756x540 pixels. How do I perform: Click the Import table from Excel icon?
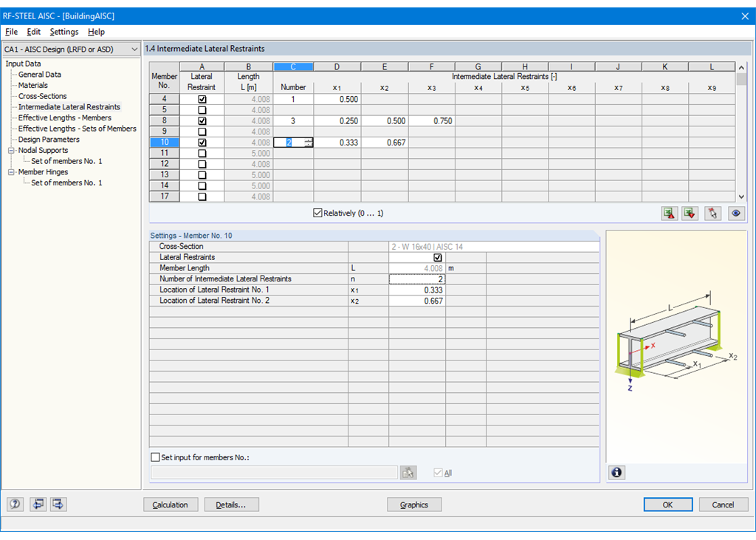point(690,213)
